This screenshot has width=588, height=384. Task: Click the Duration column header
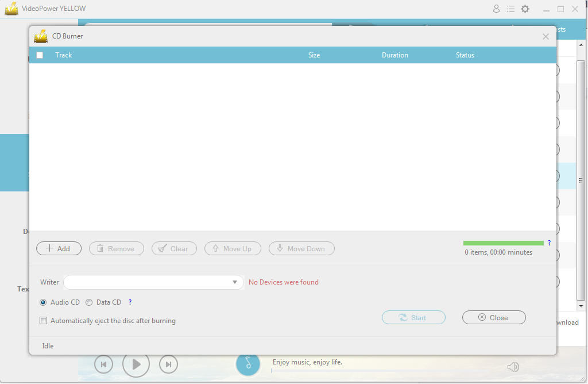click(x=394, y=55)
